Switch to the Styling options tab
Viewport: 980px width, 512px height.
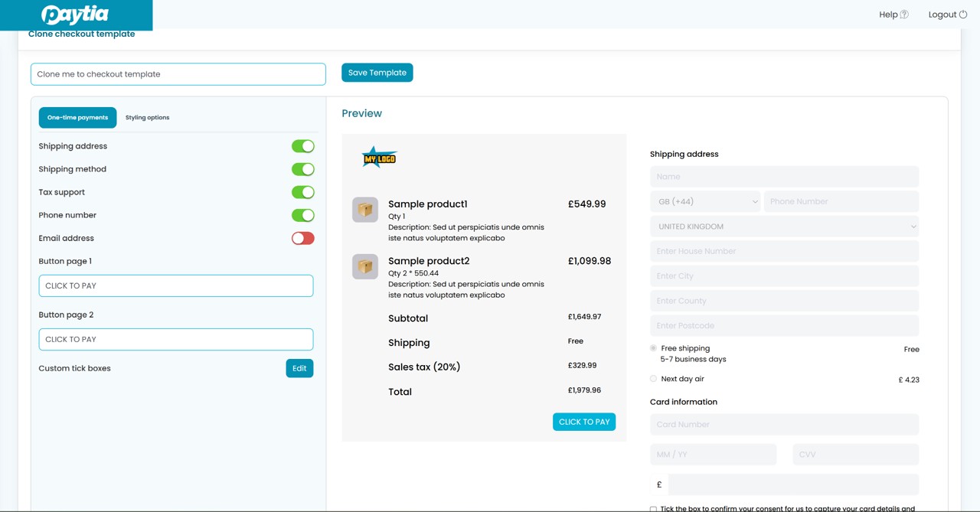147,118
